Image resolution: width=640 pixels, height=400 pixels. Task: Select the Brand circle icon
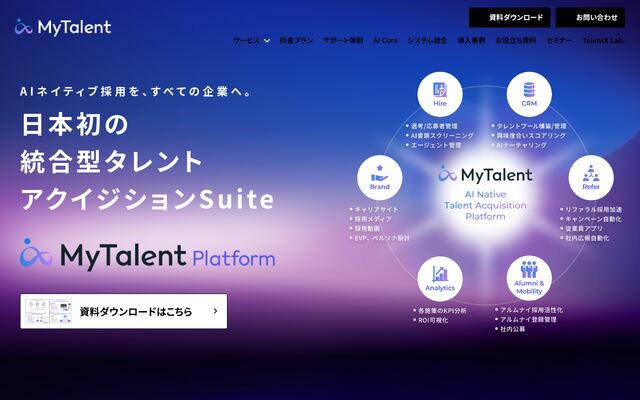380,178
